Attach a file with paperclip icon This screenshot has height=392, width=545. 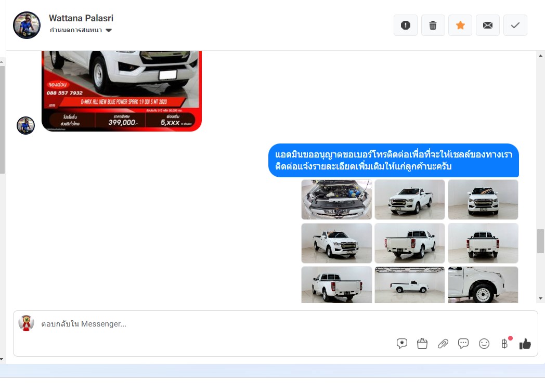click(x=443, y=344)
